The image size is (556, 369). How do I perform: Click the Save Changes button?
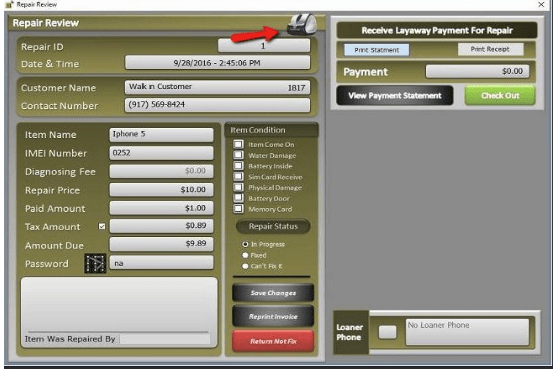273,293
